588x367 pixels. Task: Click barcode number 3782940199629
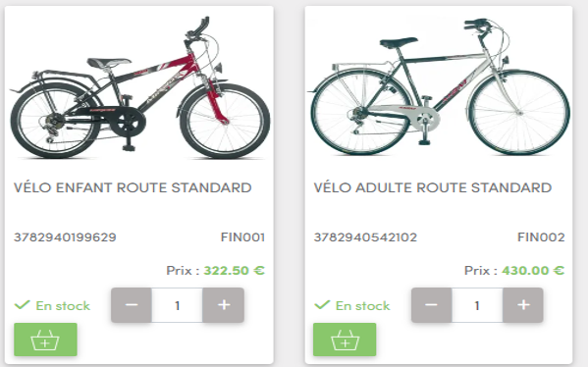(x=65, y=237)
